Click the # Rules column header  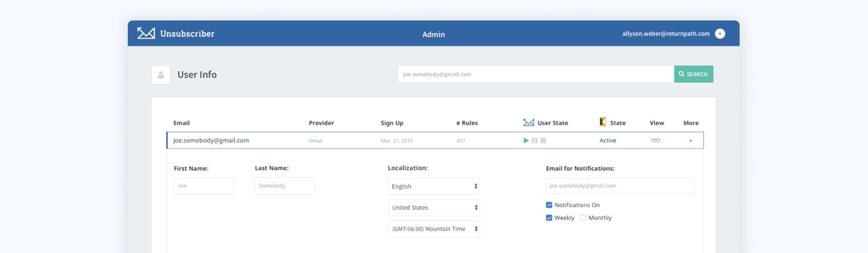[467, 123]
